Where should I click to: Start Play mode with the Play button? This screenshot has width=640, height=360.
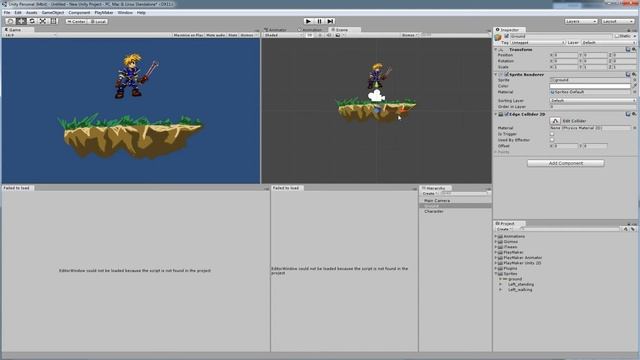click(309, 21)
